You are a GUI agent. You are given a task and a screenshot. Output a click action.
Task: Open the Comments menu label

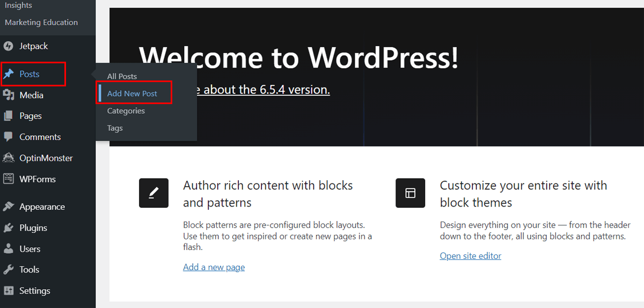click(x=40, y=137)
